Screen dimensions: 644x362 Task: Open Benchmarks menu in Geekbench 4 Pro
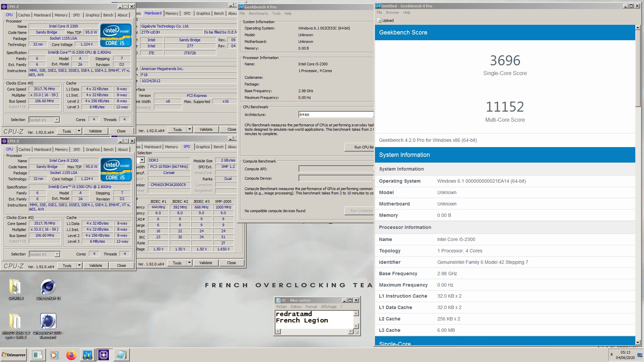(x=258, y=13)
